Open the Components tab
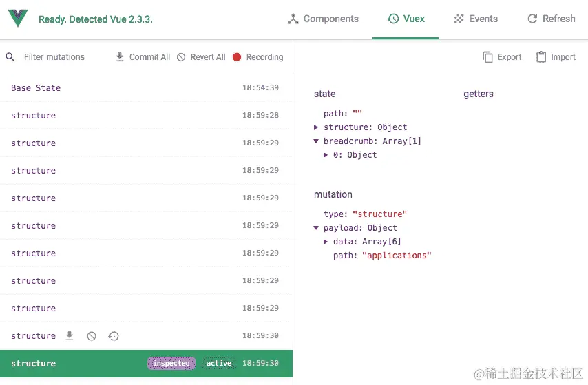Image resolution: width=588 pixels, height=385 pixels. tap(323, 19)
